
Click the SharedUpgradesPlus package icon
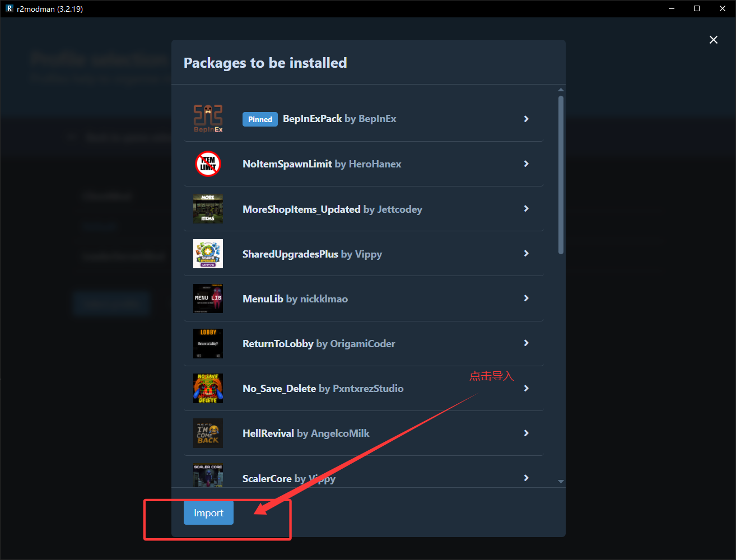(x=208, y=254)
